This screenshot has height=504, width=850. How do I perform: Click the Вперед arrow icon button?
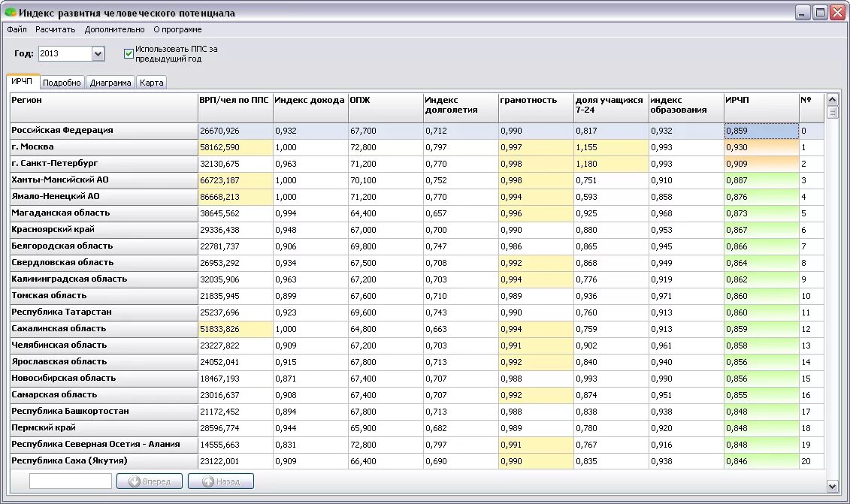pyautogui.click(x=150, y=481)
